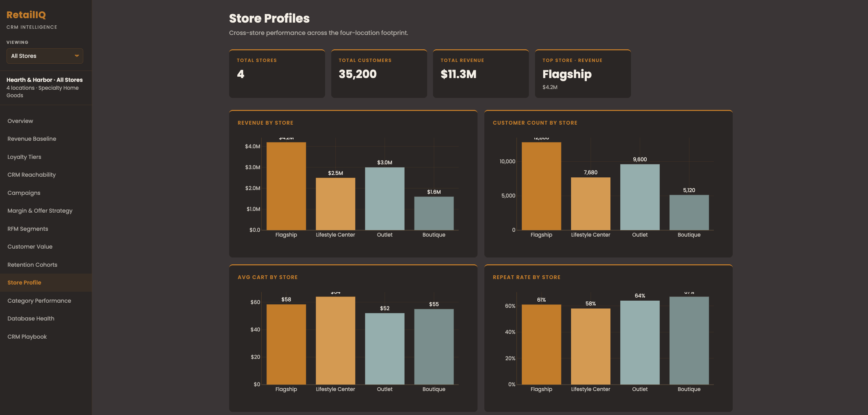Click Outlet 9,600 customer bar
This screenshot has height=415, width=868.
pyautogui.click(x=640, y=197)
